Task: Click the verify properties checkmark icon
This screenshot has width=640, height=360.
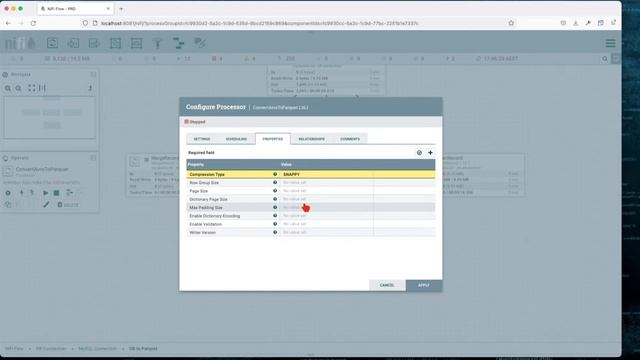Action: tap(419, 153)
